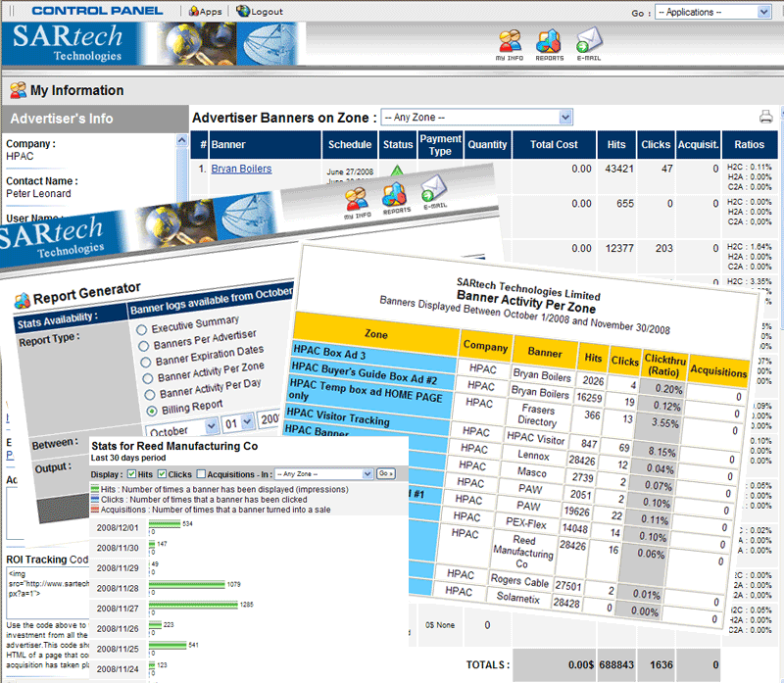The height and width of the screenshot is (683, 784).
Task: Open the Apps menu link
Action: 205,12
